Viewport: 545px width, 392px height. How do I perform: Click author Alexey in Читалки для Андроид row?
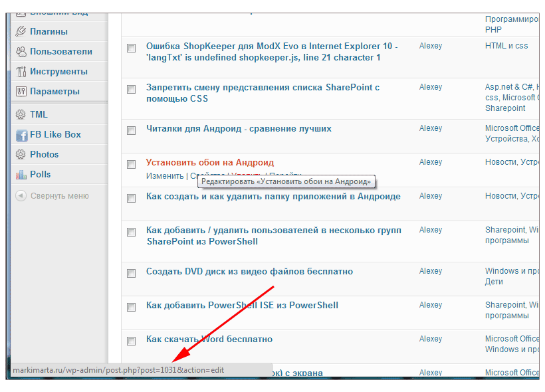point(431,128)
